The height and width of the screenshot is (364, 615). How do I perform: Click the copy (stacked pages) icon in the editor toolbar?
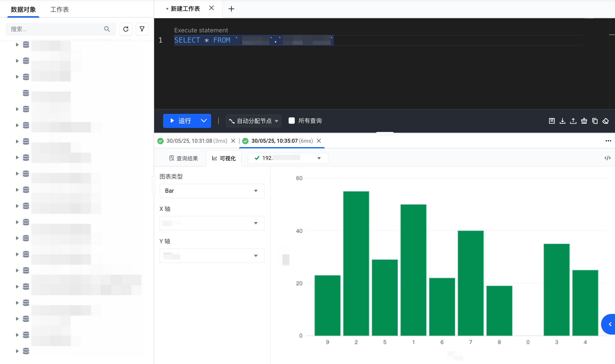coord(595,121)
